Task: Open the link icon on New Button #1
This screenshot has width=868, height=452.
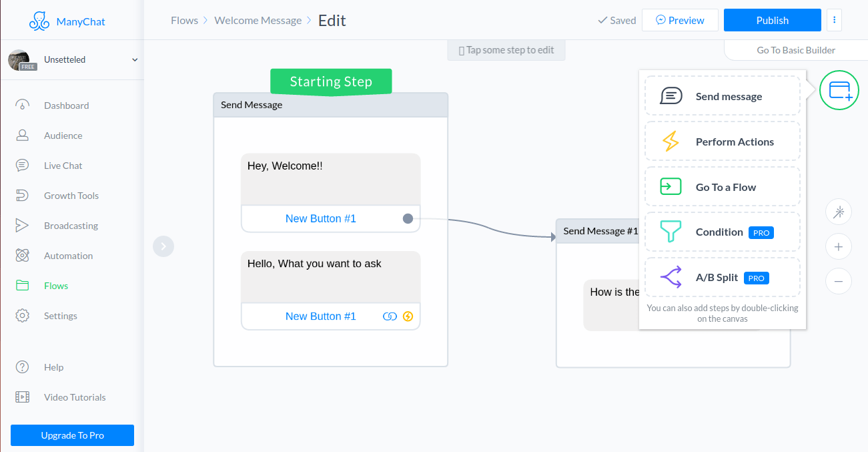Action: point(390,316)
